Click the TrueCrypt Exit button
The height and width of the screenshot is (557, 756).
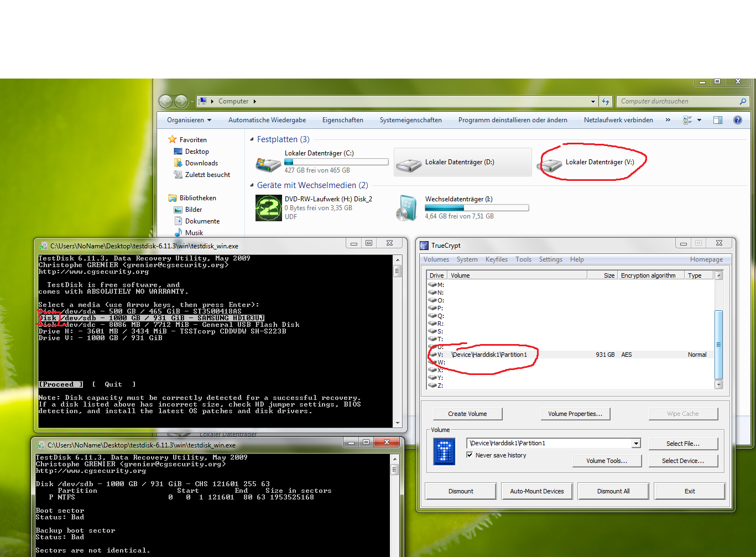[690, 491]
